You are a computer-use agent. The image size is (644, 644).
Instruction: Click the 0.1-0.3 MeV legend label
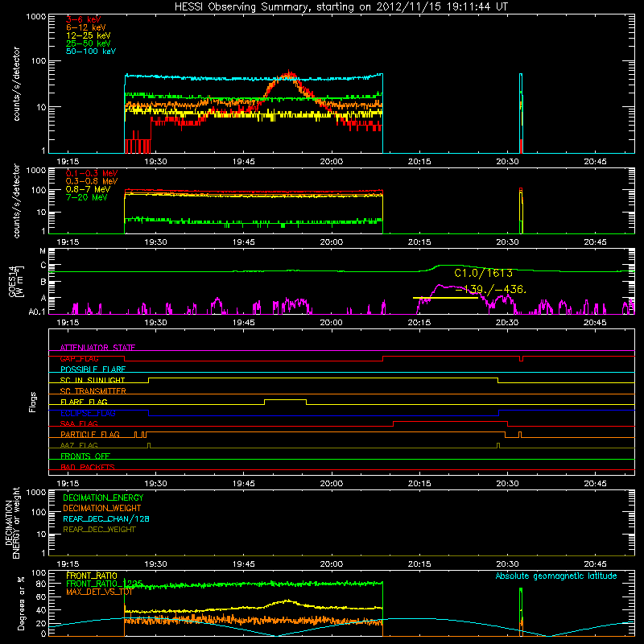click(92, 173)
